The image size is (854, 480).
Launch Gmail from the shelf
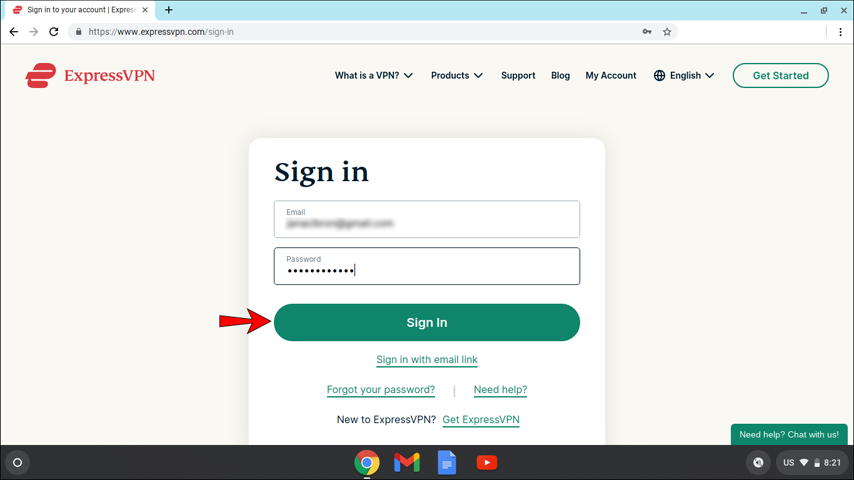click(407, 463)
